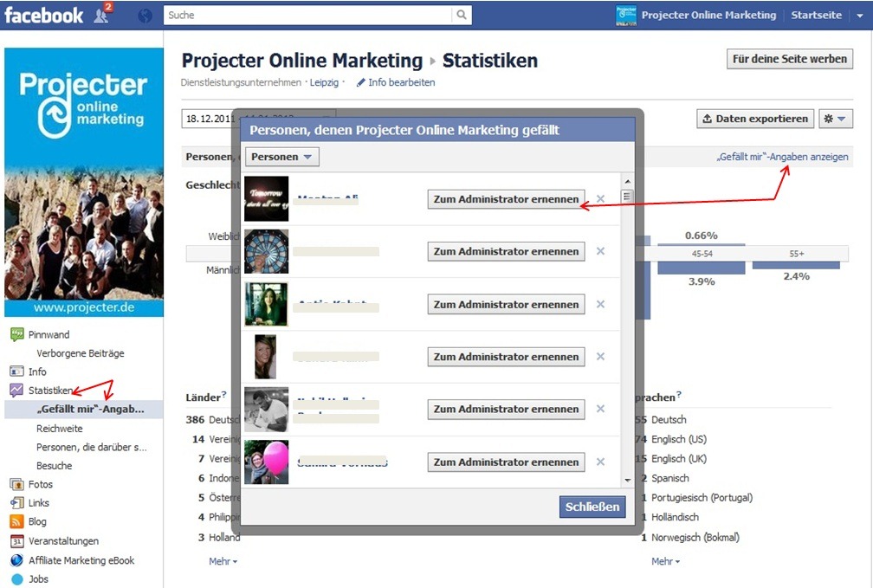Open the gear settings dropdown
This screenshot has width=873, height=588.
click(836, 119)
